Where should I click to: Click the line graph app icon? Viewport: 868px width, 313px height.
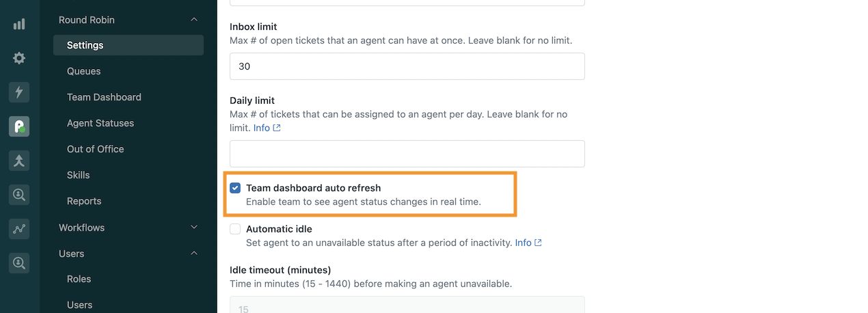19,229
